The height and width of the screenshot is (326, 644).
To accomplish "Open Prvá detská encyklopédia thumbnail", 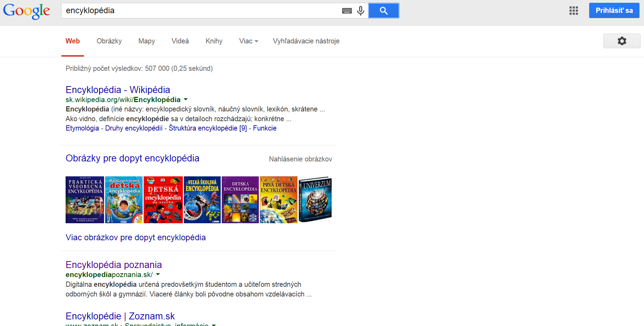I will pos(279,200).
